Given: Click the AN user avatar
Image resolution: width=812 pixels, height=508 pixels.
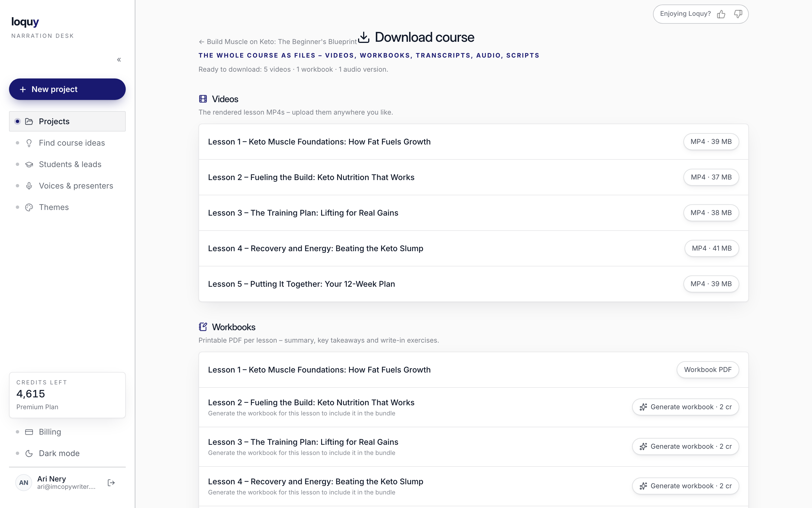Looking at the screenshot, I should point(23,483).
